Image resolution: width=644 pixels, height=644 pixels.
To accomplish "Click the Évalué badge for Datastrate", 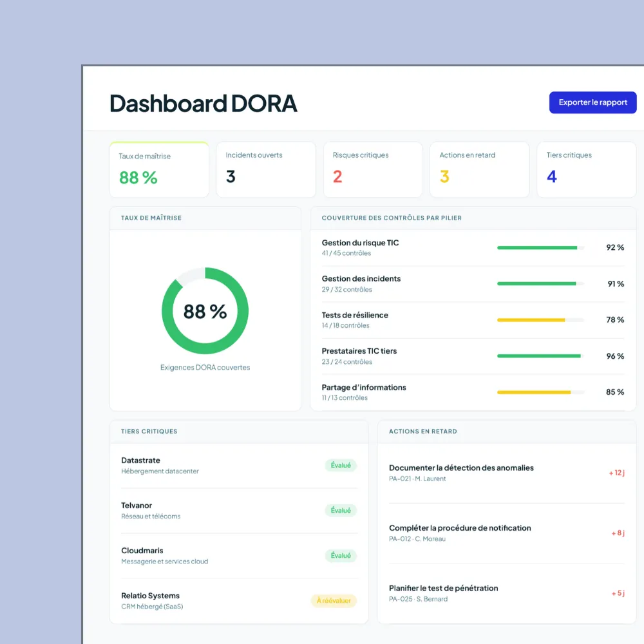I will pyautogui.click(x=341, y=466).
